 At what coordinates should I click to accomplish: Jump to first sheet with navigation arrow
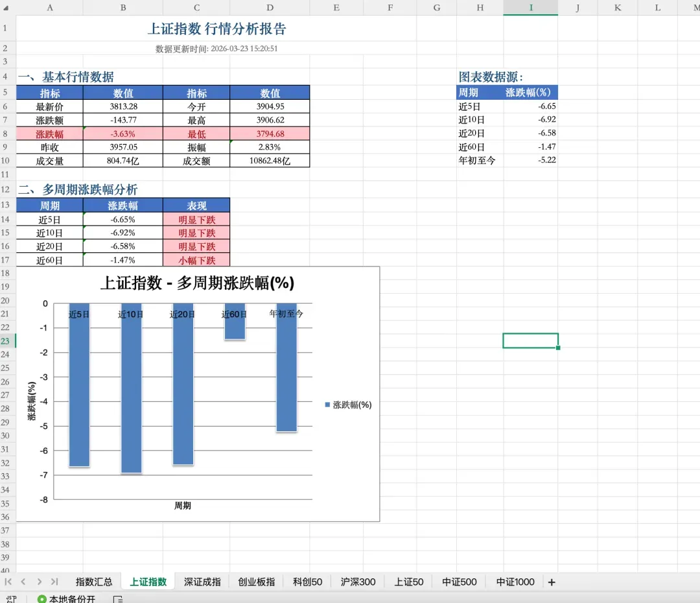coord(9,582)
